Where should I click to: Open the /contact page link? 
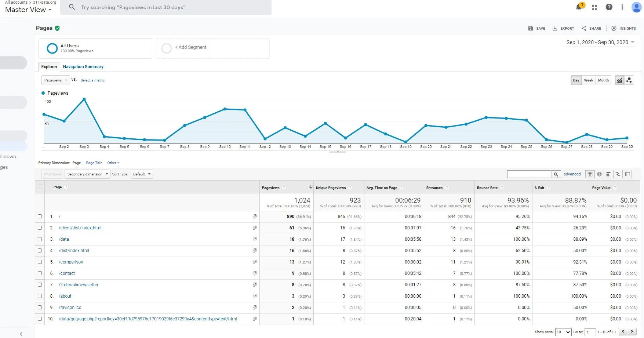click(x=67, y=273)
